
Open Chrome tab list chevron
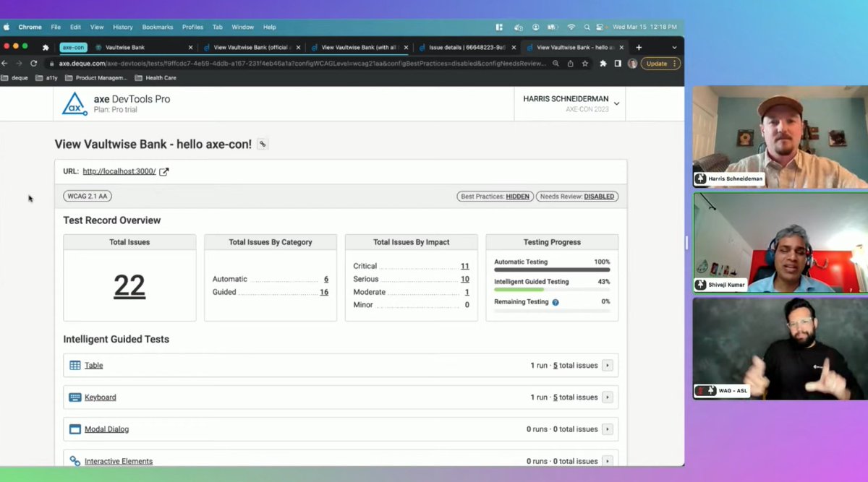coord(674,47)
